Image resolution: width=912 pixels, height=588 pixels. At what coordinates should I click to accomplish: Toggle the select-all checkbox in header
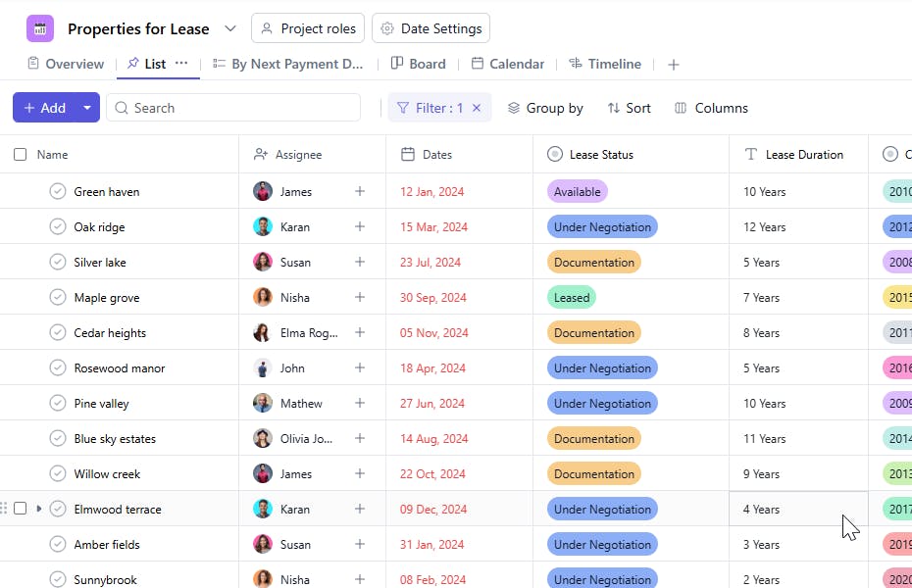pos(21,155)
